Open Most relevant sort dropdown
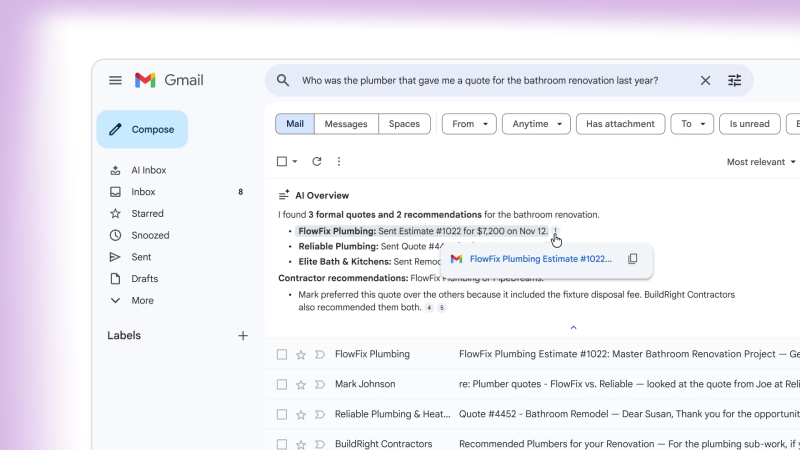800x450 pixels. point(761,162)
